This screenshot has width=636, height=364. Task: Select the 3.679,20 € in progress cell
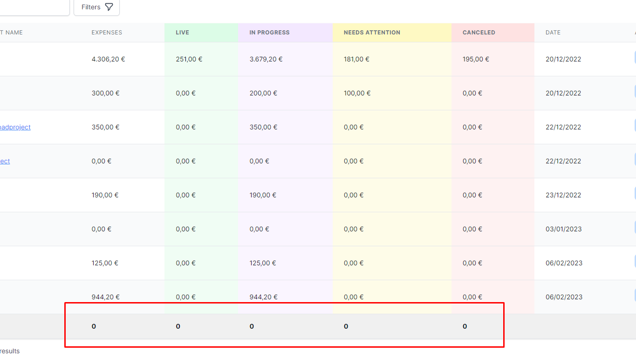tap(266, 59)
